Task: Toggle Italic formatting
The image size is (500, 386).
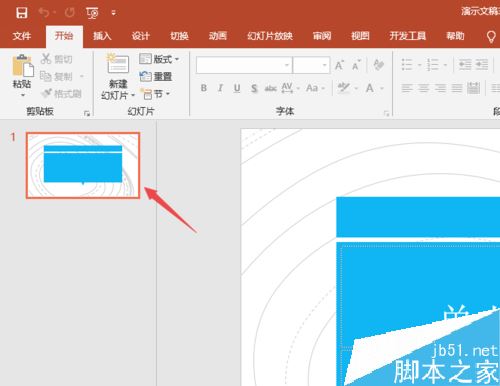Action: 220,88
